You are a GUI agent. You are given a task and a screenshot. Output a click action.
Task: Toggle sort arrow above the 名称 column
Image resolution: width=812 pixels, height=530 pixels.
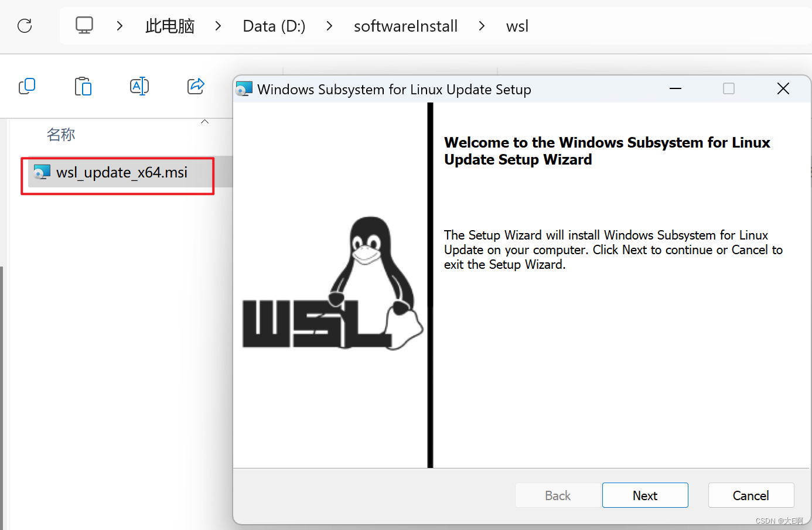click(205, 122)
